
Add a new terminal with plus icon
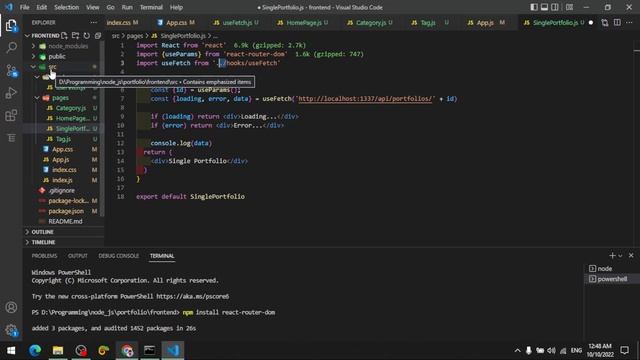pos(612,256)
